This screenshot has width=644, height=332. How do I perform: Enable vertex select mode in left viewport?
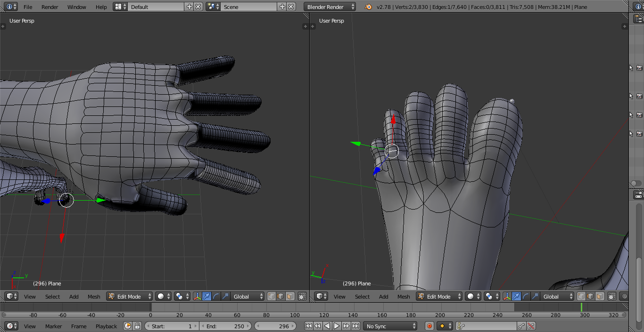272,297
